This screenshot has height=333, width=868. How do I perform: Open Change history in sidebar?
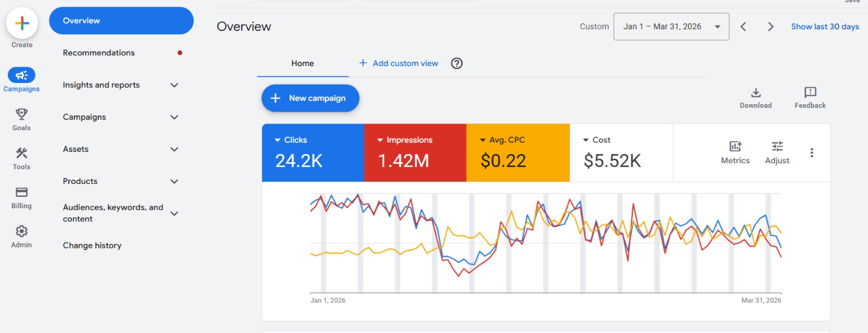click(x=92, y=246)
